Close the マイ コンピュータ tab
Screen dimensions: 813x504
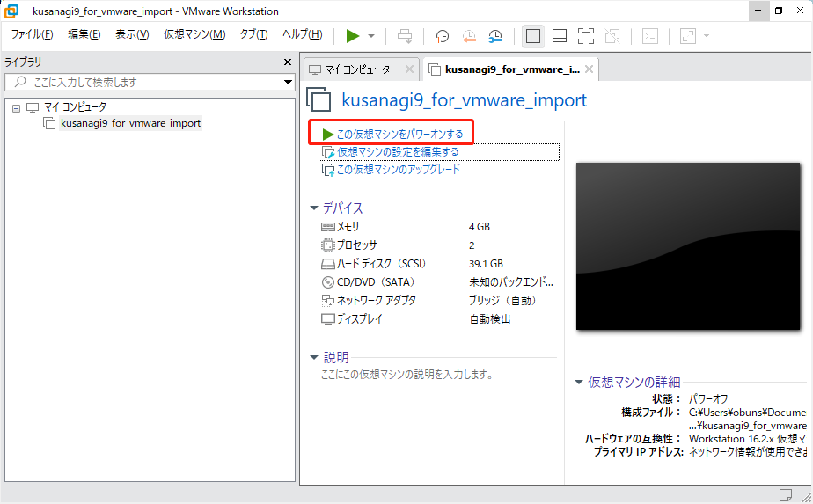pos(409,69)
